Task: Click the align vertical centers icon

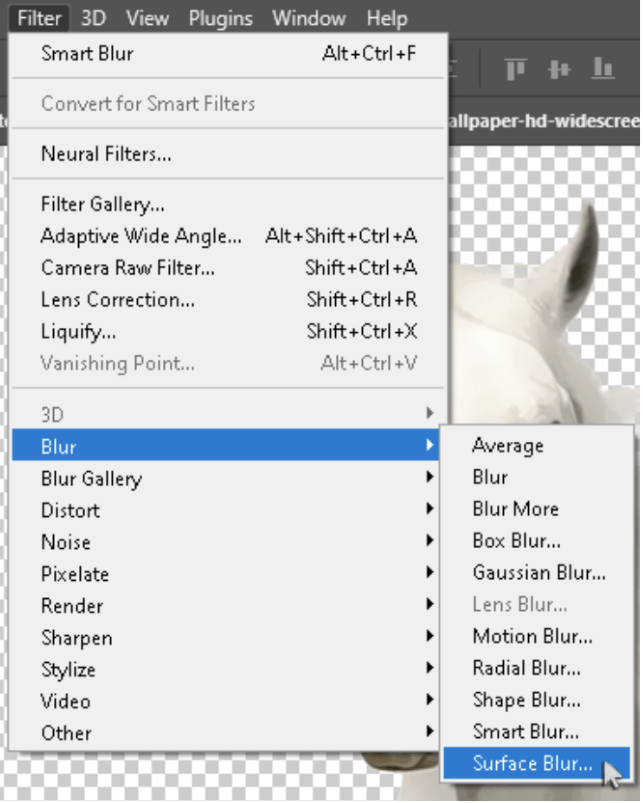Action: 559,69
